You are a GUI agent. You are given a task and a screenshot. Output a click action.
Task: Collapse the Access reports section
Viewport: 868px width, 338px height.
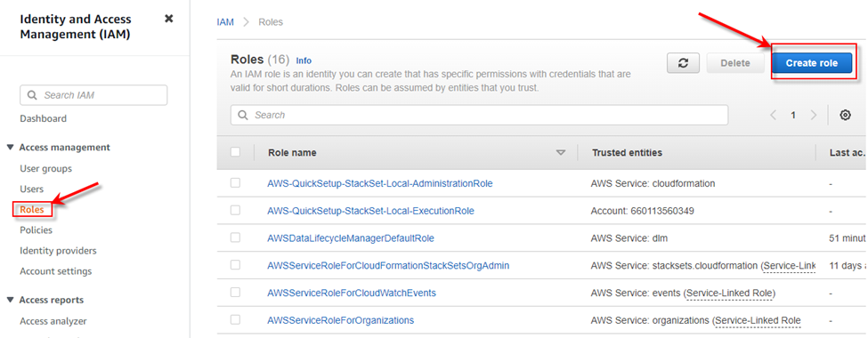(x=10, y=300)
